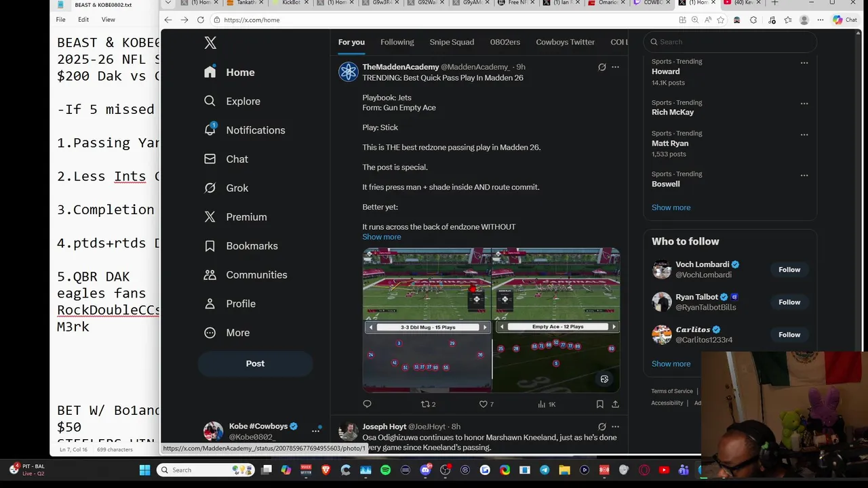Open account menu next to Kobe #Cowboys
This screenshot has width=868, height=488.
point(315,430)
